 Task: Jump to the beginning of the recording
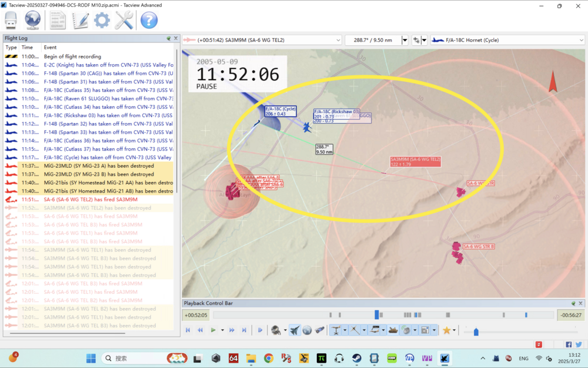coord(188,330)
